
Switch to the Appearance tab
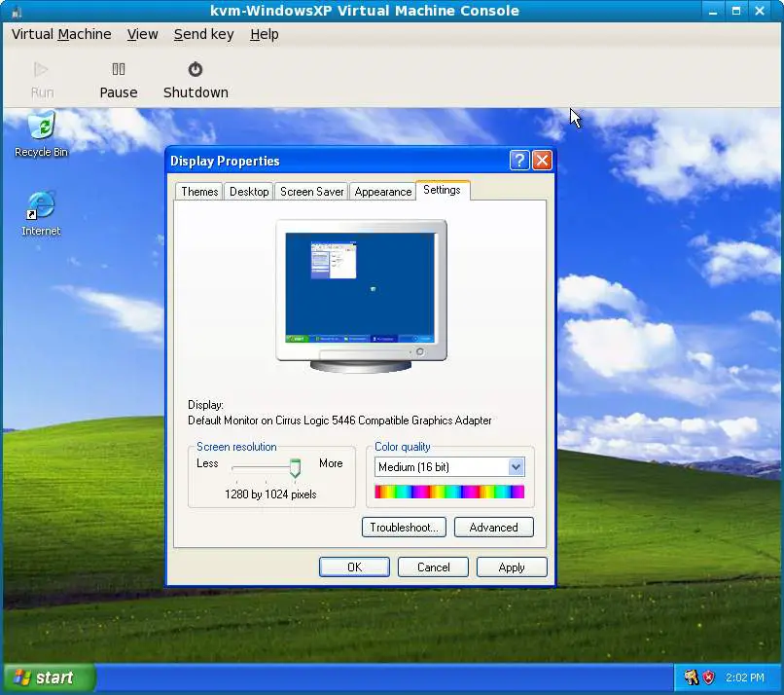coord(382,192)
